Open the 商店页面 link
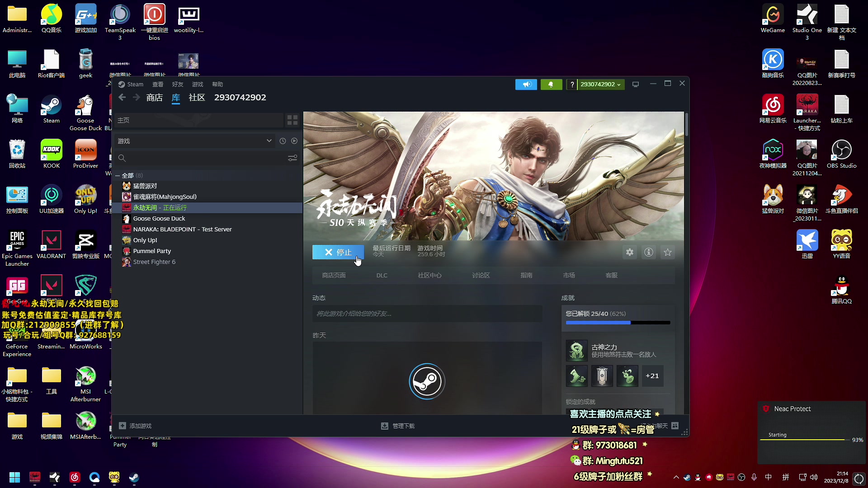Viewport: 868px width, 488px height. click(x=334, y=275)
